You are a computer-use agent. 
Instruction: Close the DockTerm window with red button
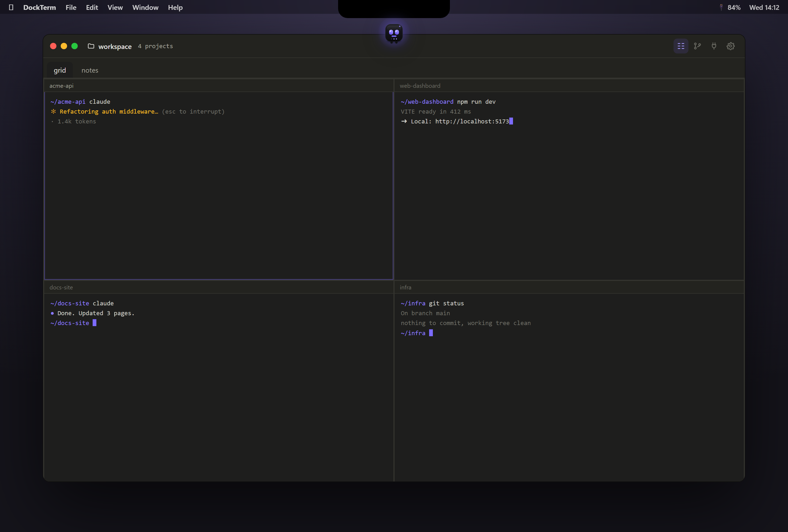pos(53,46)
